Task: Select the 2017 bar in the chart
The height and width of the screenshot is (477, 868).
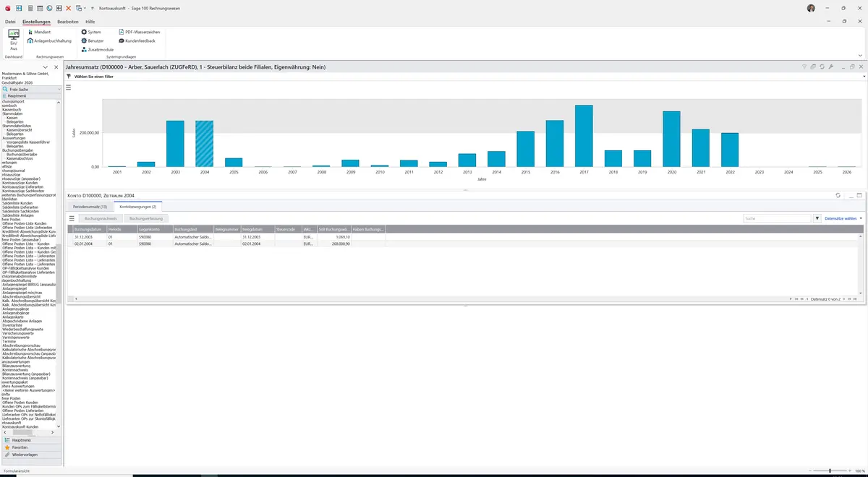Action: click(584, 136)
